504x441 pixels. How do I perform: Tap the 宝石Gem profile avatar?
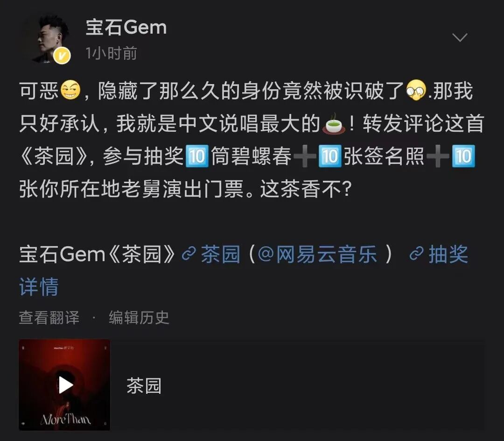tap(49, 38)
